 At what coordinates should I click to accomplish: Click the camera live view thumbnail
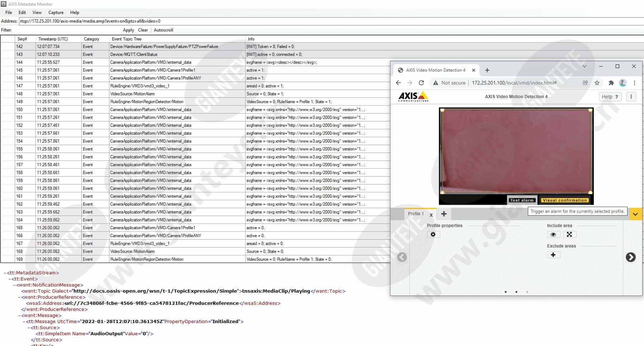point(516,151)
